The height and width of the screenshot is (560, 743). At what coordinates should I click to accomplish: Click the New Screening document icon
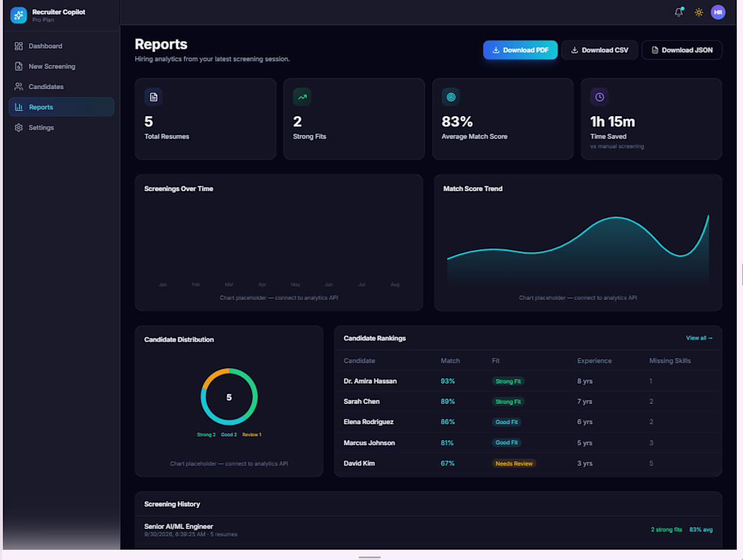[x=18, y=66]
